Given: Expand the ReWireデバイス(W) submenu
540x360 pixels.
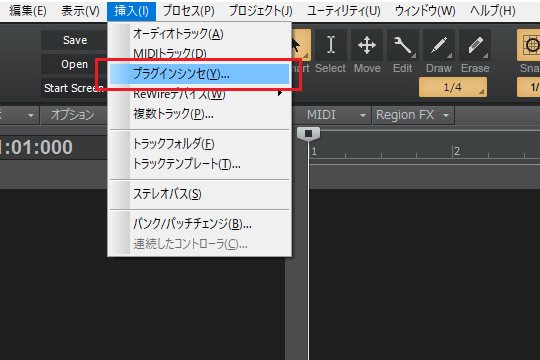Looking at the screenshot, I should pyautogui.click(x=199, y=94).
